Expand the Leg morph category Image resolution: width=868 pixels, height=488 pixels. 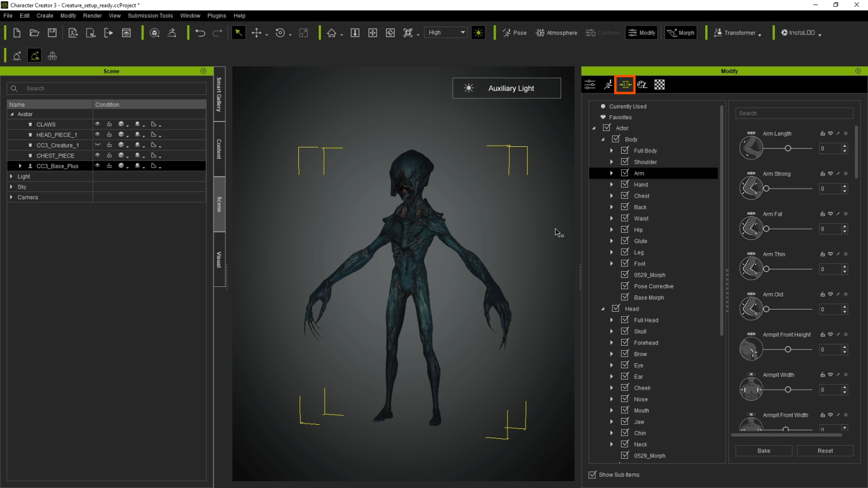(x=611, y=252)
